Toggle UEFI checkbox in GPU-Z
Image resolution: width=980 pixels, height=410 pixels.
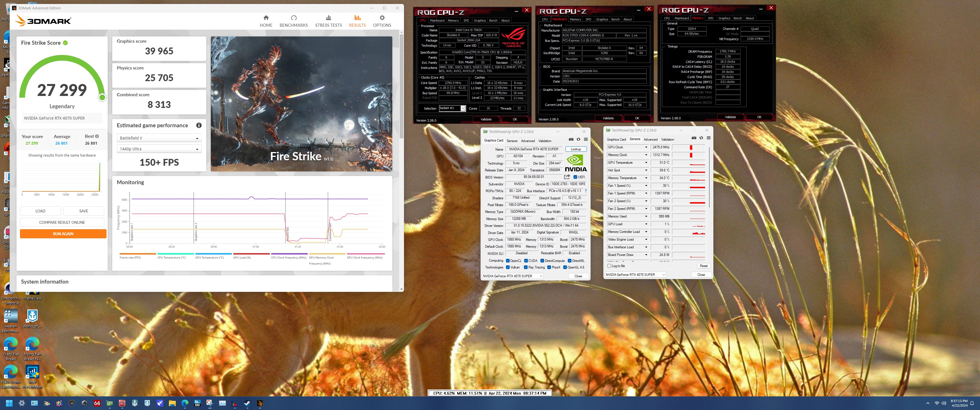575,177
